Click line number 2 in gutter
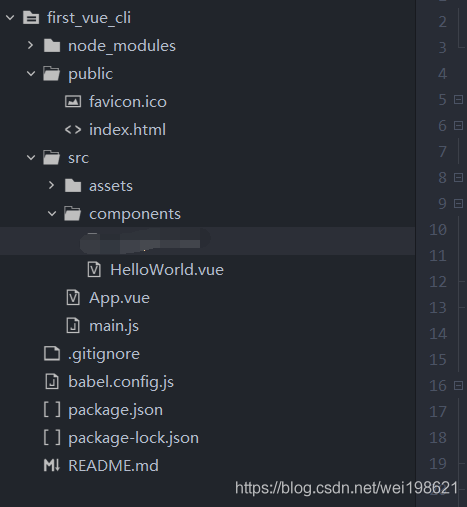Image resolution: width=467 pixels, height=507 pixels. click(x=442, y=22)
